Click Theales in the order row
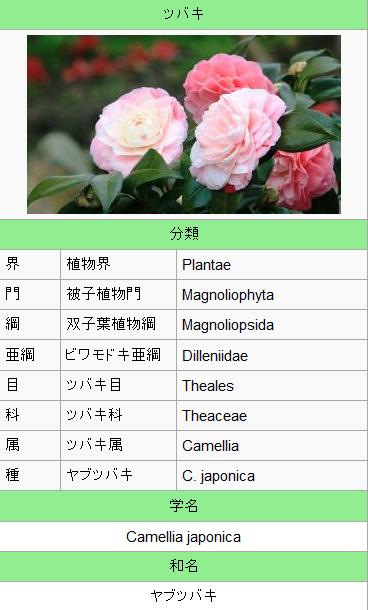This screenshot has width=368, height=610. (x=208, y=386)
